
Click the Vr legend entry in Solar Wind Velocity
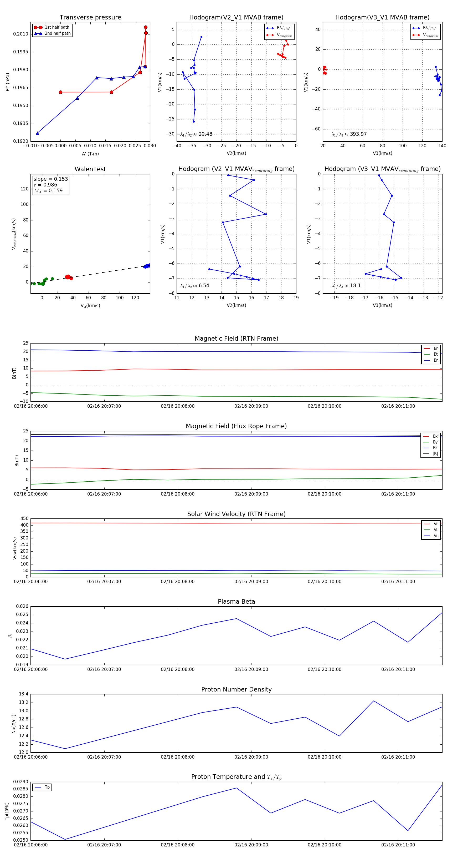point(431,524)
